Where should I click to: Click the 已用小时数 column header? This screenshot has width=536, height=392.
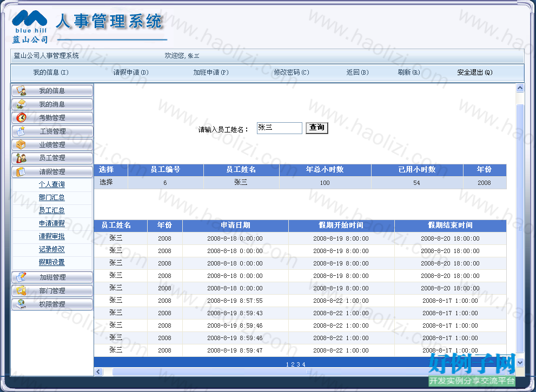click(417, 170)
